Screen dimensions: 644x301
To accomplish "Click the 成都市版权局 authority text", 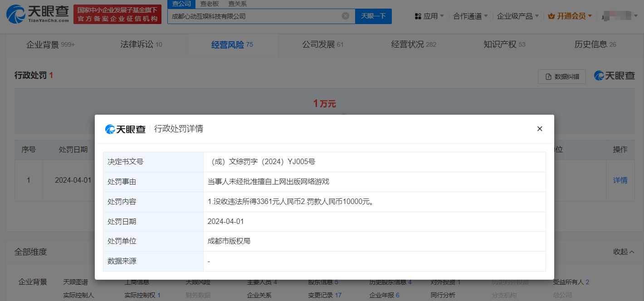I will 229,241.
